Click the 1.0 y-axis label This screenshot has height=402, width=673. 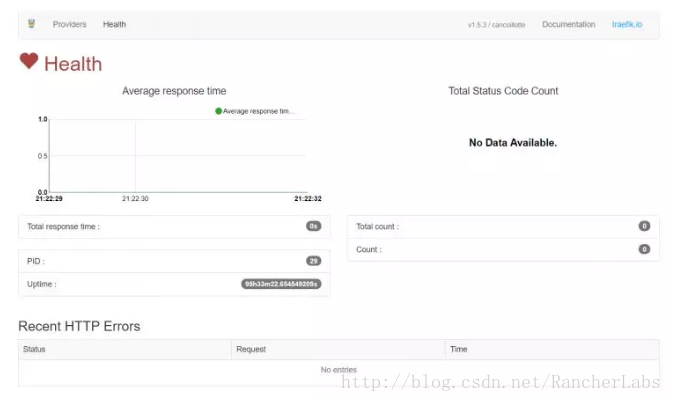(x=42, y=119)
